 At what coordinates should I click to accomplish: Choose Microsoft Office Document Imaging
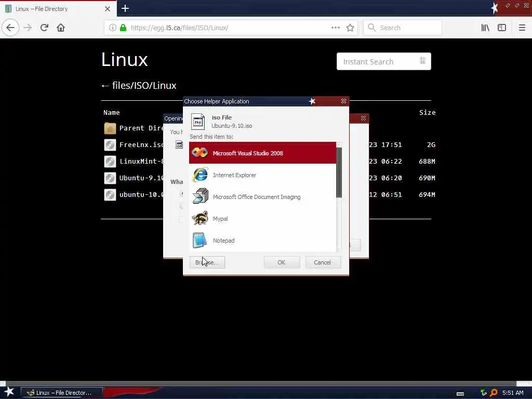(x=262, y=197)
